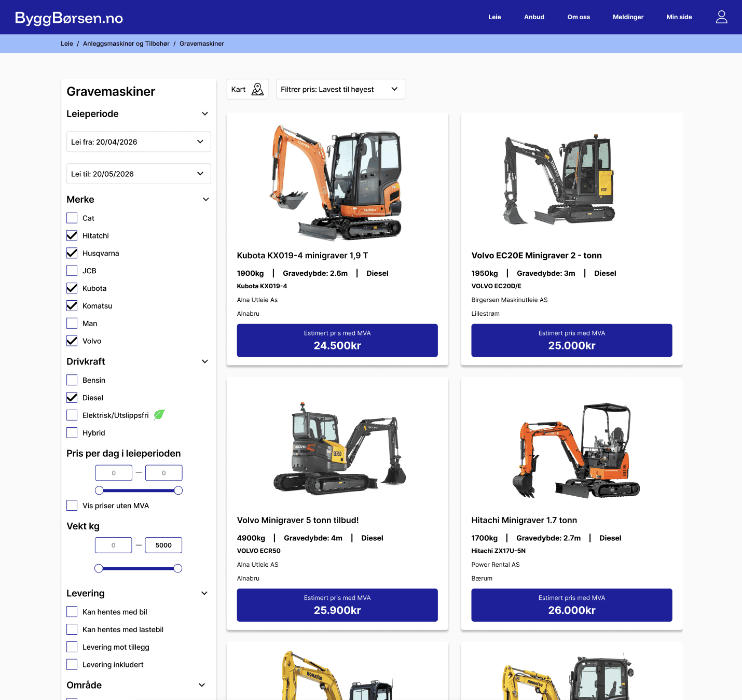Toggle the Område section chevron
The width and height of the screenshot is (742, 700).
202,685
